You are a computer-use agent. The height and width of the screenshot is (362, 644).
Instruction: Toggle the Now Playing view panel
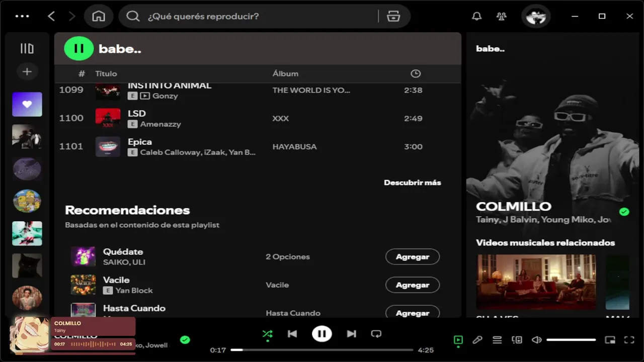pyautogui.click(x=458, y=340)
